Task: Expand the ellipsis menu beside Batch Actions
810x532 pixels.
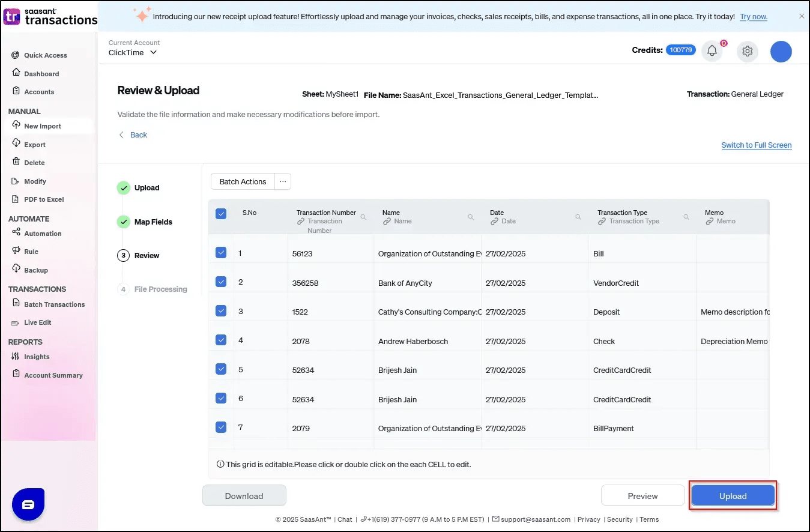Action: [x=282, y=181]
